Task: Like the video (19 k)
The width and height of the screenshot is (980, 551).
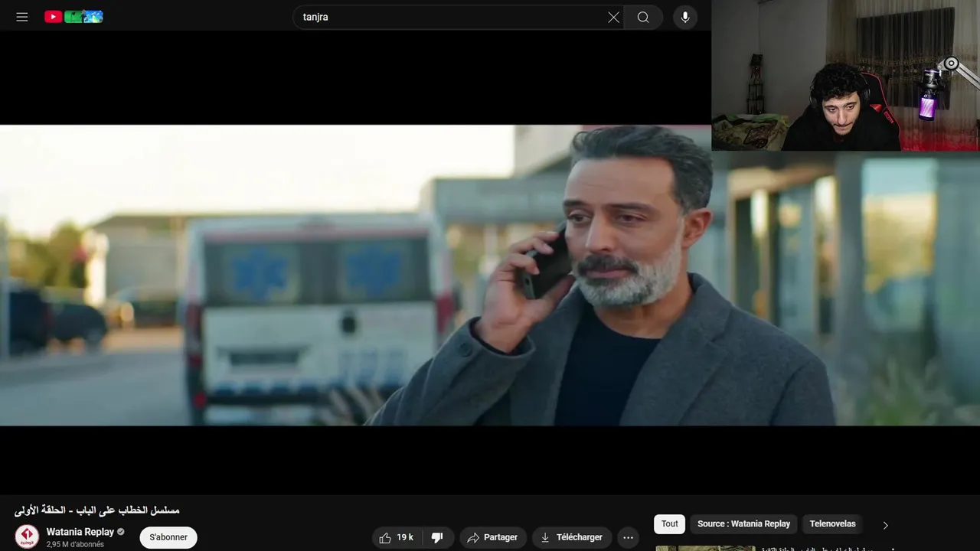Action: tap(396, 537)
